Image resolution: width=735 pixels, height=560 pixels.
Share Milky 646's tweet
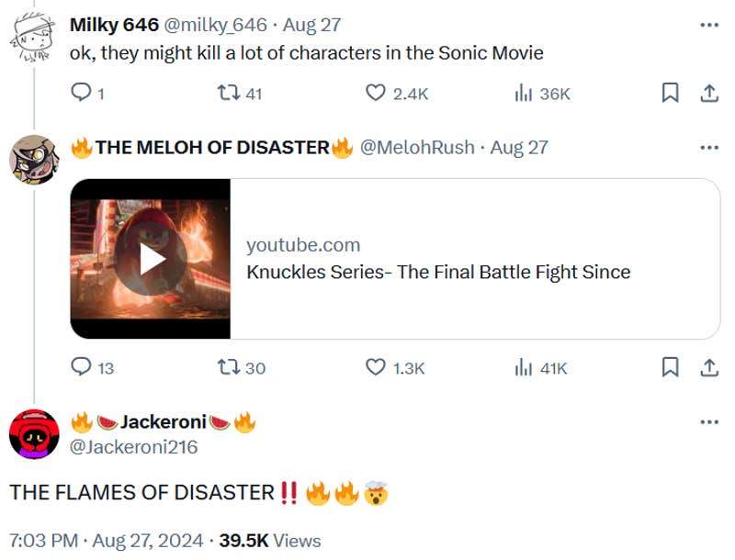pyautogui.click(x=707, y=92)
